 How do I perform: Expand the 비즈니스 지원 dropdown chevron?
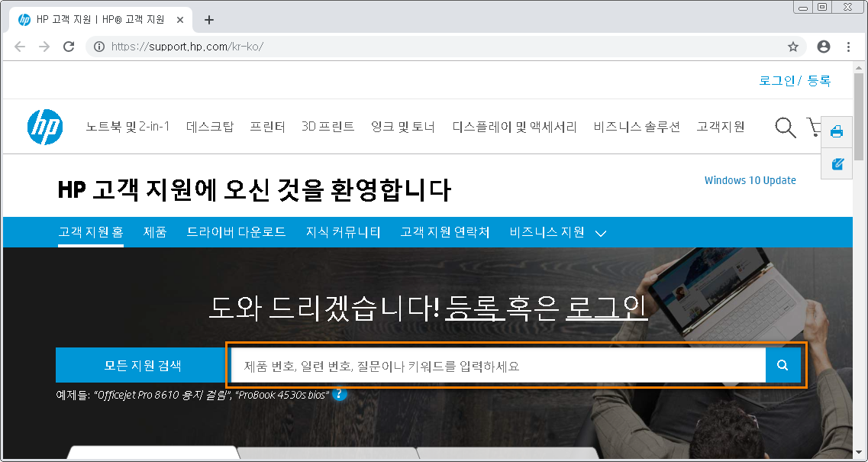(x=601, y=234)
